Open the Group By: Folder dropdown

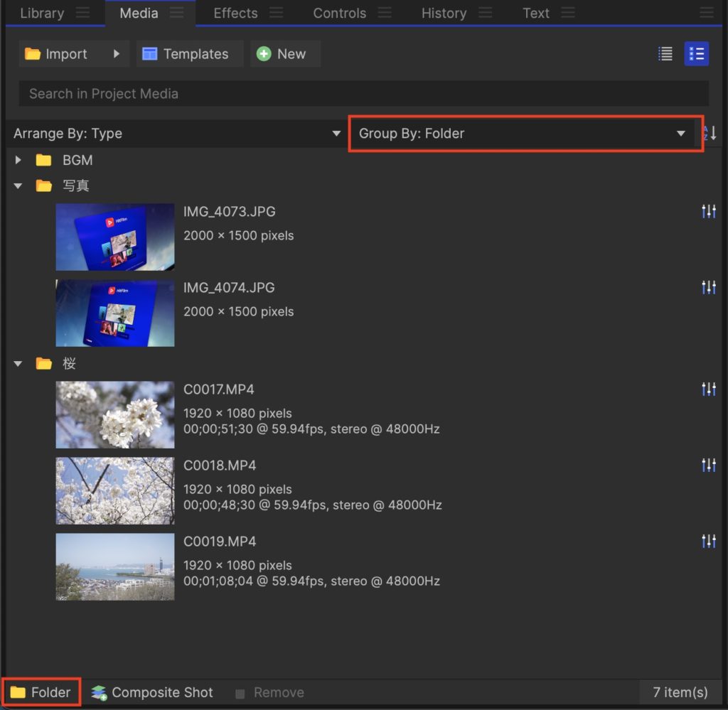pos(523,134)
